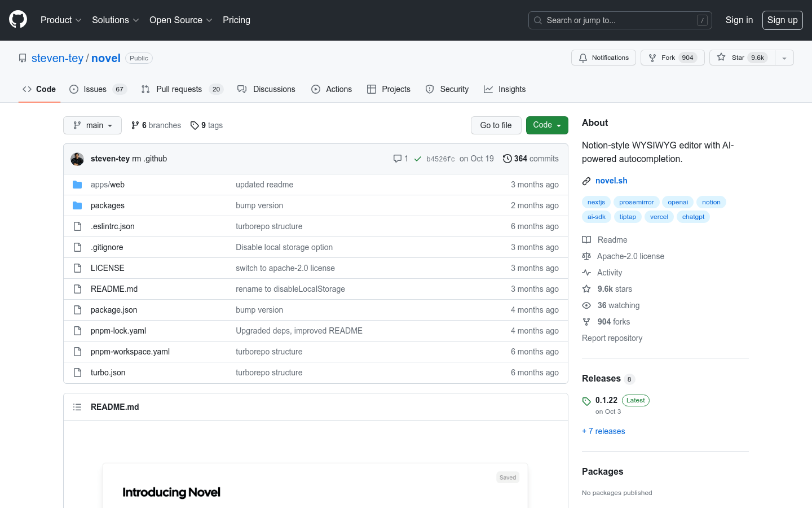Click the green check status icon
Image resolution: width=812 pixels, height=508 pixels.
point(418,159)
